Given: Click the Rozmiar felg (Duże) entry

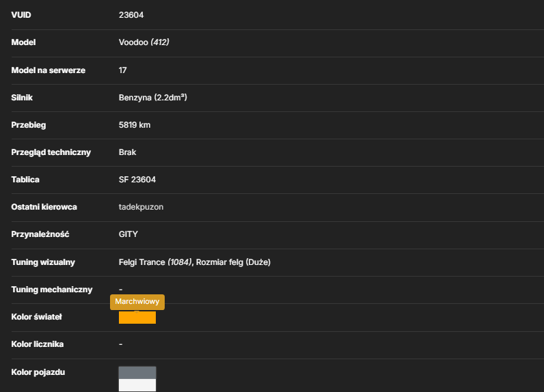Looking at the screenshot, I should (x=233, y=262).
